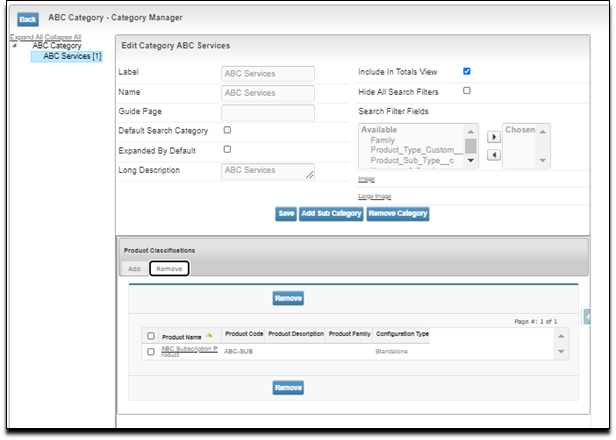Image resolution: width=616 pixels, height=440 pixels.
Task: Select the ABC Subscription Product row checkbox
Action: [151, 352]
